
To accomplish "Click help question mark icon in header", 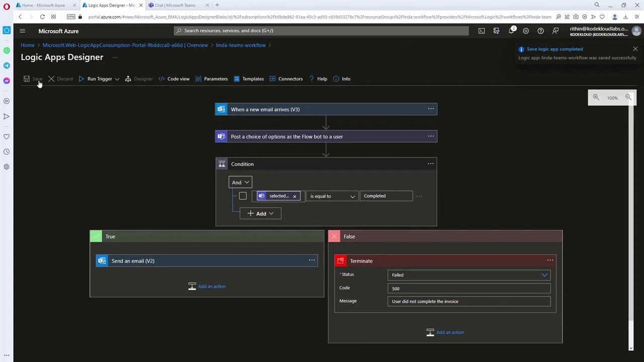I will (x=540, y=31).
